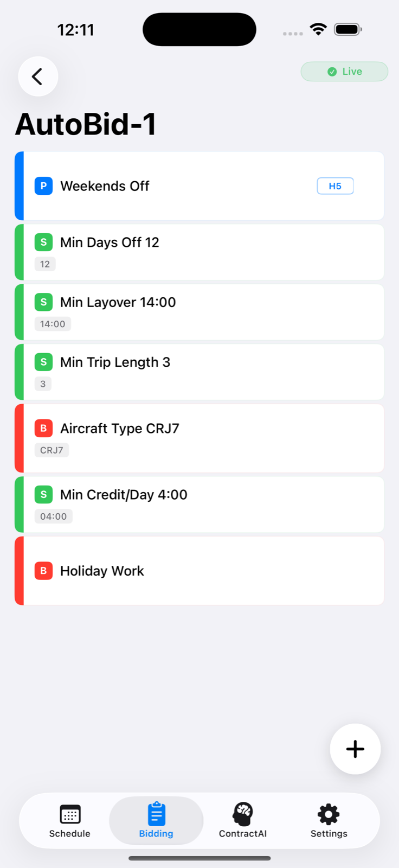Tap the H5 tag on Weekends Off
399x868 pixels.
click(x=335, y=186)
